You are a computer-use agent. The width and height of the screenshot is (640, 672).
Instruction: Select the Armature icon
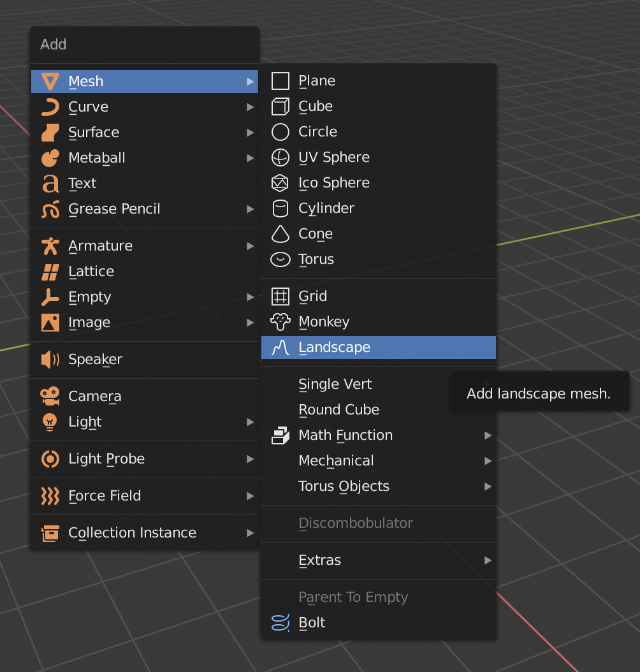50,245
